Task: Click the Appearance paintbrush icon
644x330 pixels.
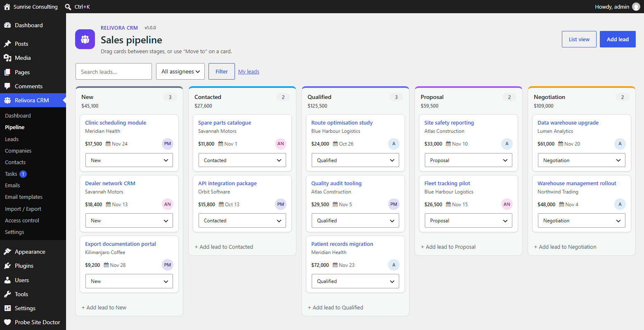Action: click(x=7, y=252)
